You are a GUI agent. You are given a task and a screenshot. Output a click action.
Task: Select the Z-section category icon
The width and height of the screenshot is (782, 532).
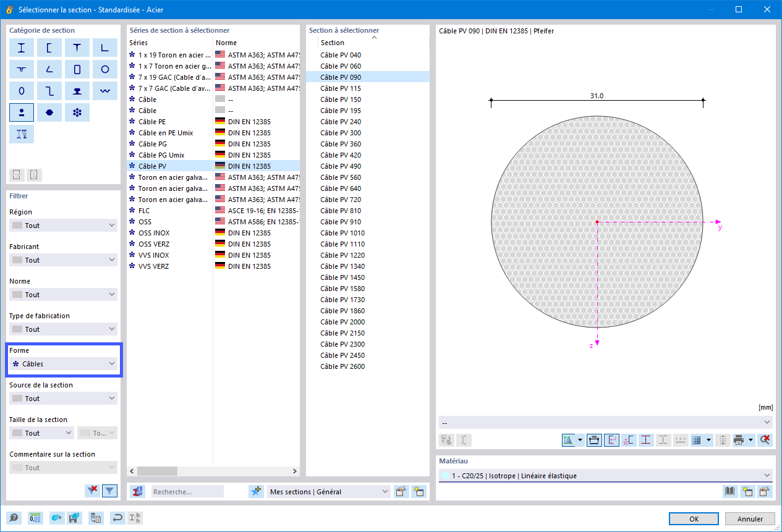pos(49,91)
